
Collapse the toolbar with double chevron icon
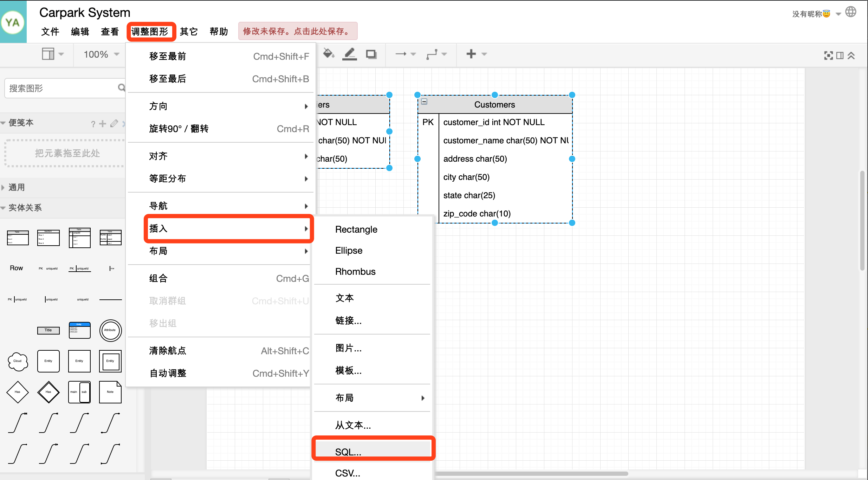851,55
